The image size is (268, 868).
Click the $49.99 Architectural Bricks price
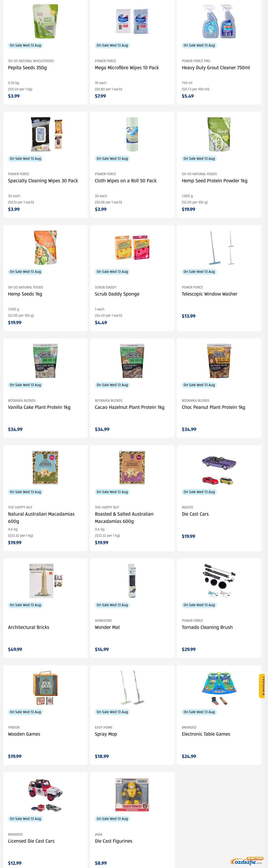click(15, 649)
